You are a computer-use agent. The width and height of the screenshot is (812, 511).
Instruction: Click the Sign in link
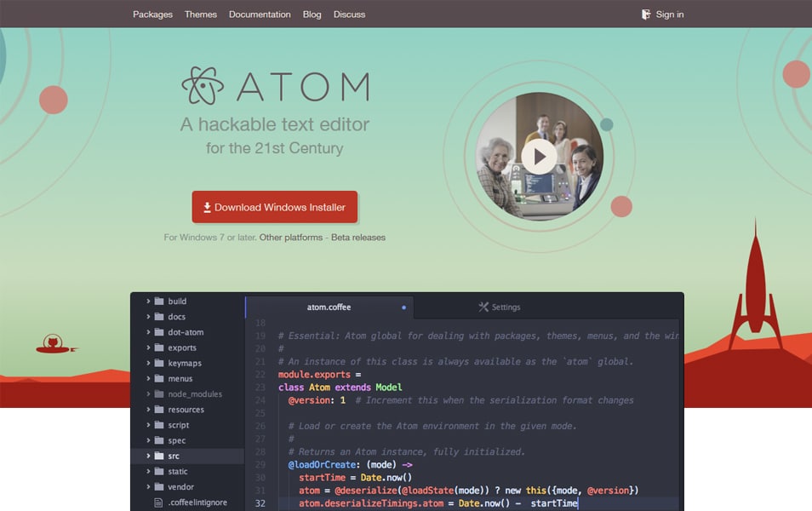670,14
